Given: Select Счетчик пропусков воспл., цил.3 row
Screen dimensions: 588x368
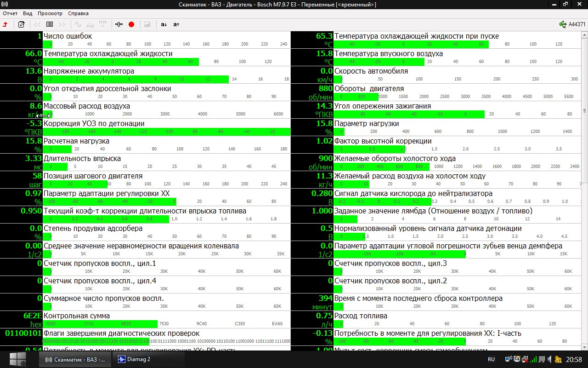Looking at the screenshot, I should (436, 267).
